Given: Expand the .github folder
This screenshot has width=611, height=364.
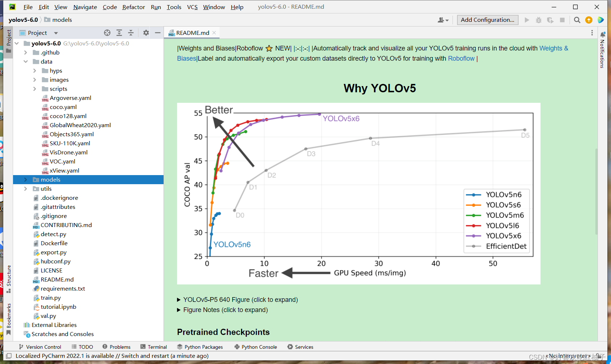Looking at the screenshot, I should pyautogui.click(x=25, y=52).
